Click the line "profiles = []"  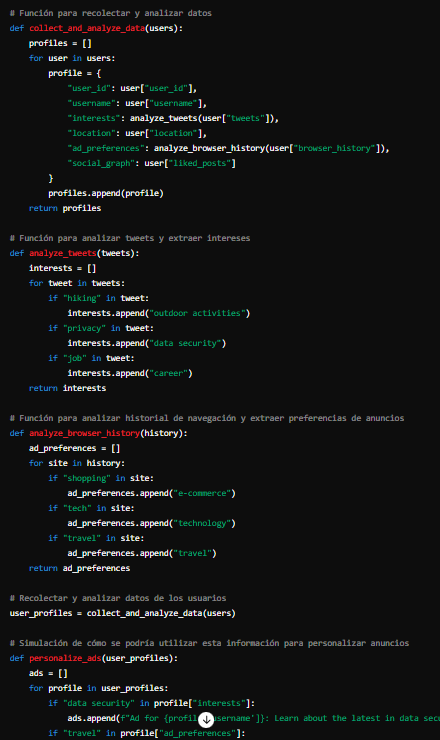(x=60, y=43)
